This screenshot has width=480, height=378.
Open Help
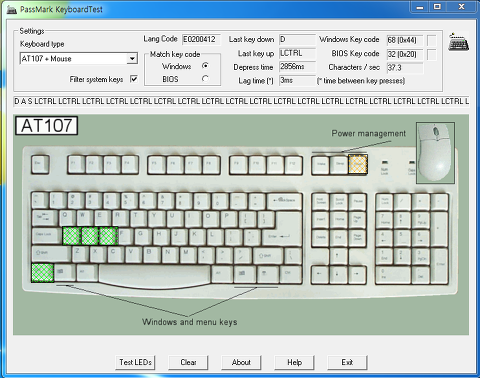point(294,362)
